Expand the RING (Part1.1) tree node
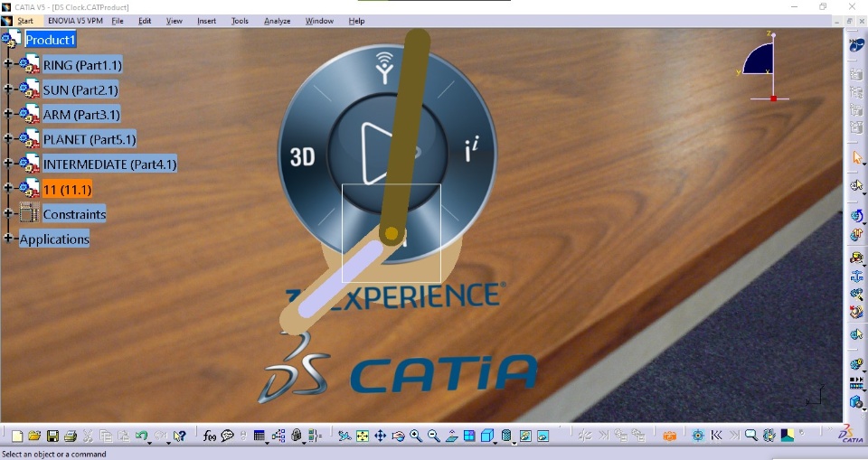This screenshot has width=868, height=460. pos(8,64)
